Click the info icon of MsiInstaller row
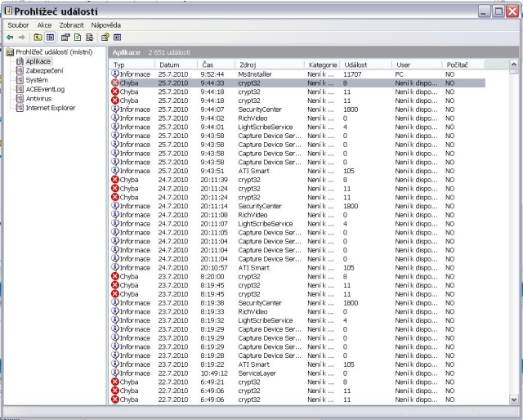 coord(115,74)
